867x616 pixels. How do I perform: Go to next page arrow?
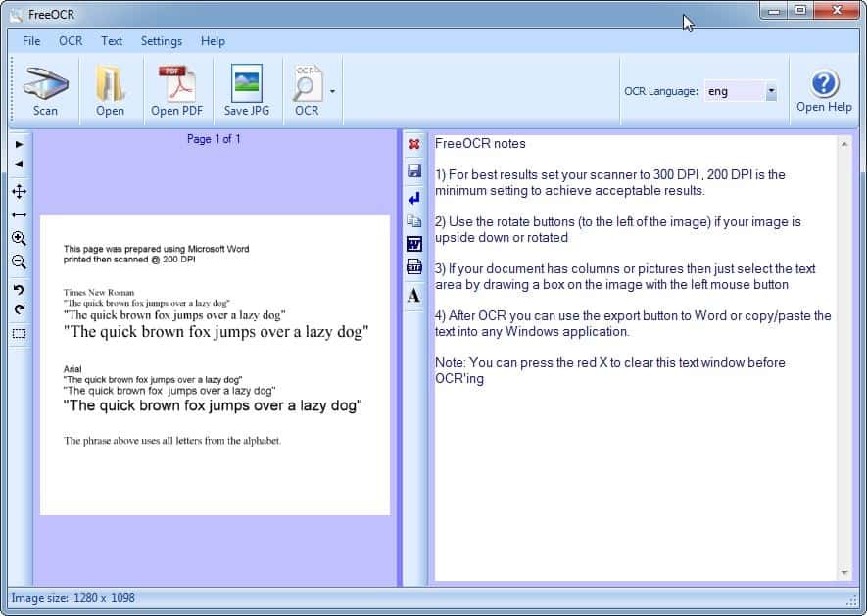19,145
